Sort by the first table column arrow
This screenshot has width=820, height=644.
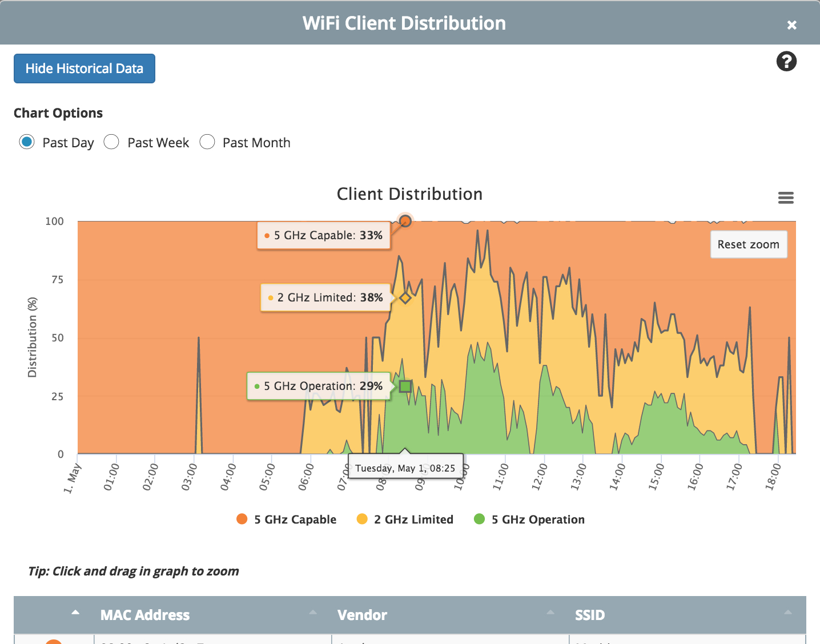tap(75, 613)
